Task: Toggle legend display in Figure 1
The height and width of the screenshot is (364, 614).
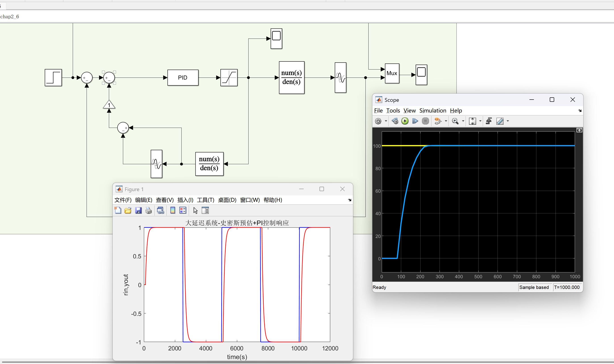Action: [183, 210]
